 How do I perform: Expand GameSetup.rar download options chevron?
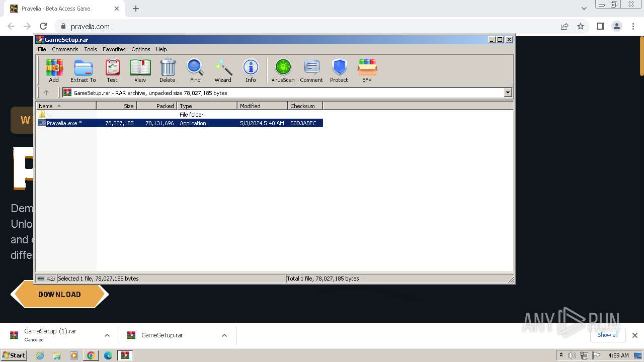tap(224, 335)
